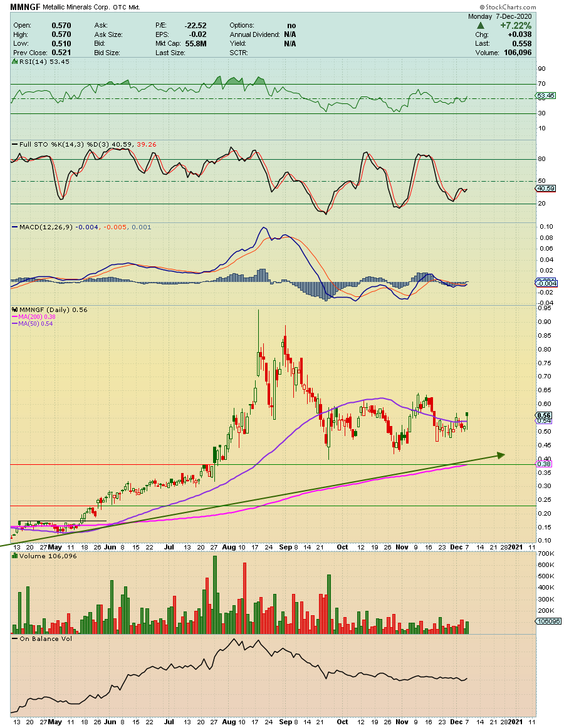
Task: Click the 106096 tag on volume axis
Action: point(548,621)
